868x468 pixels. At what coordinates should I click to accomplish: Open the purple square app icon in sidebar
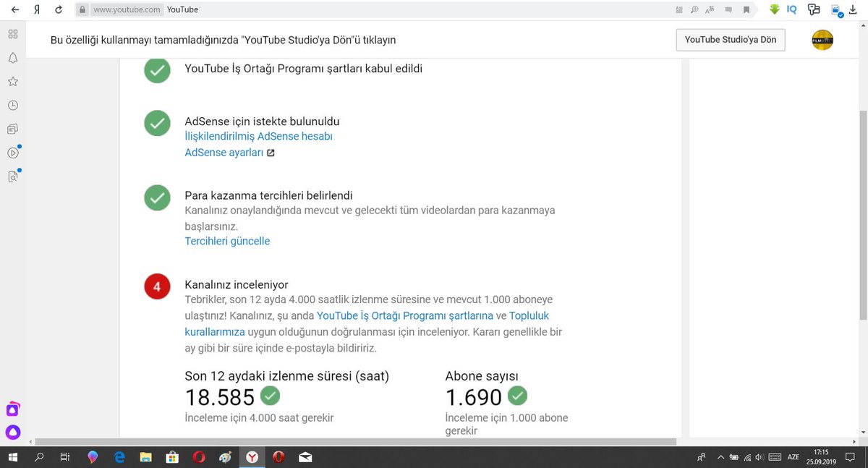tap(13, 409)
